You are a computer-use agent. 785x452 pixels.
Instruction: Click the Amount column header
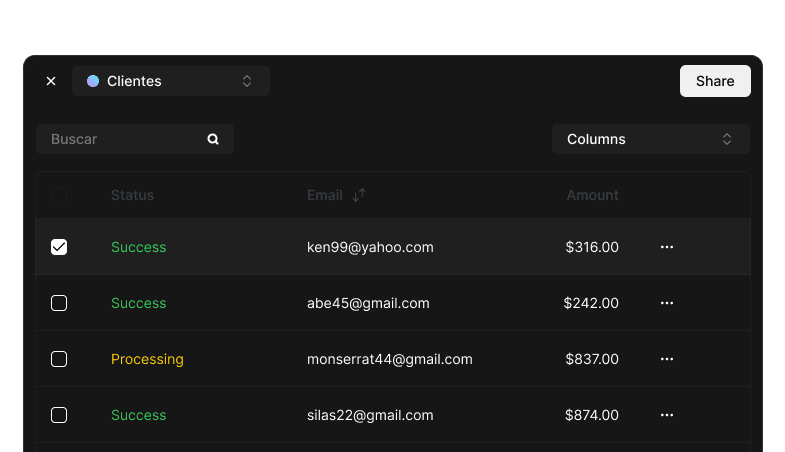(592, 195)
